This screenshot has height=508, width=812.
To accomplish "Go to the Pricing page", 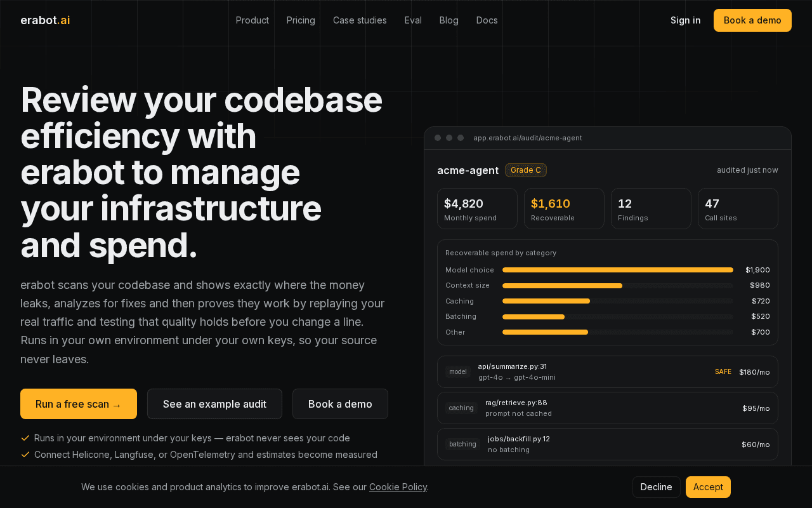I will (x=301, y=20).
